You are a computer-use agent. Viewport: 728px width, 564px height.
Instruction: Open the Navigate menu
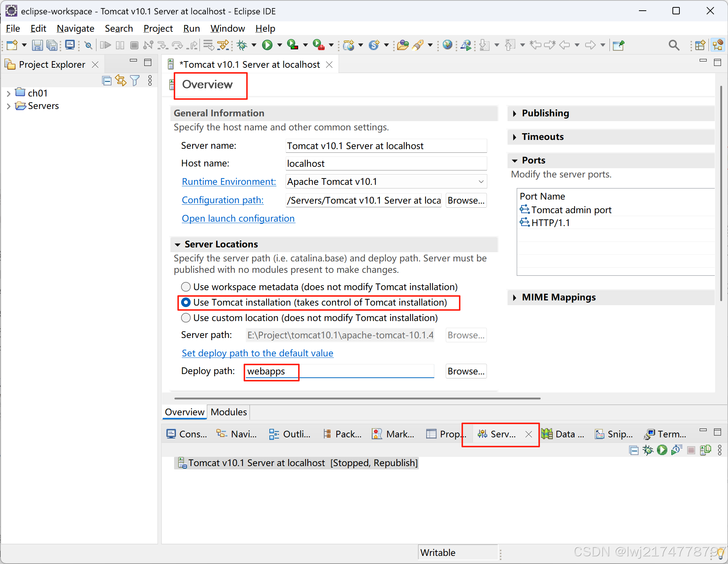75,28
